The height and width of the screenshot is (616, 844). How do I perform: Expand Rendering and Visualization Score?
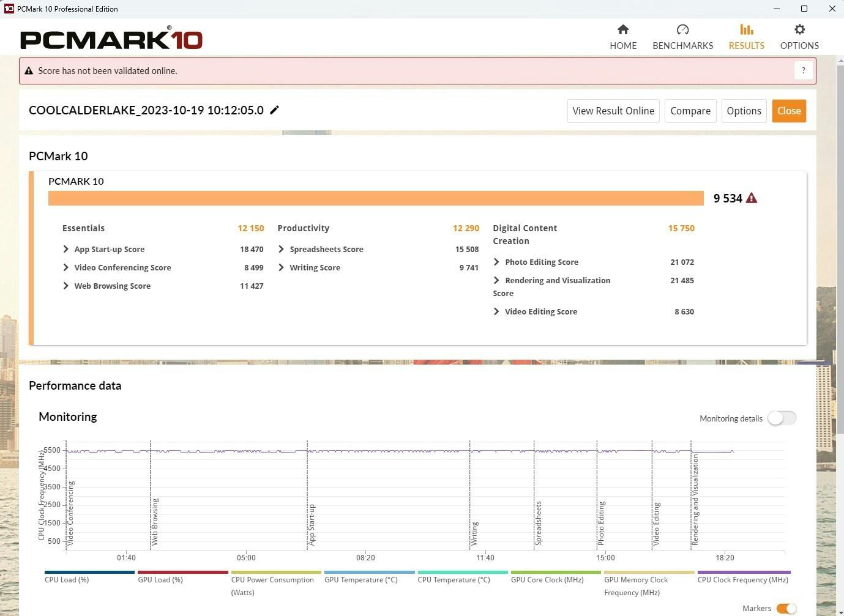496,280
